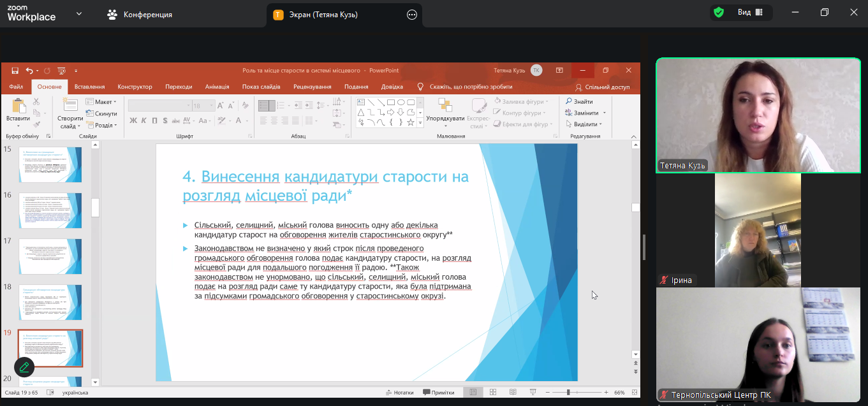Click the Спільний доступ share button

(602, 87)
